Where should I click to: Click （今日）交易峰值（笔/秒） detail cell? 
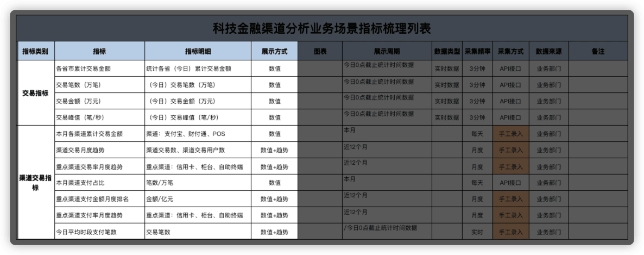click(x=198, y=117)
